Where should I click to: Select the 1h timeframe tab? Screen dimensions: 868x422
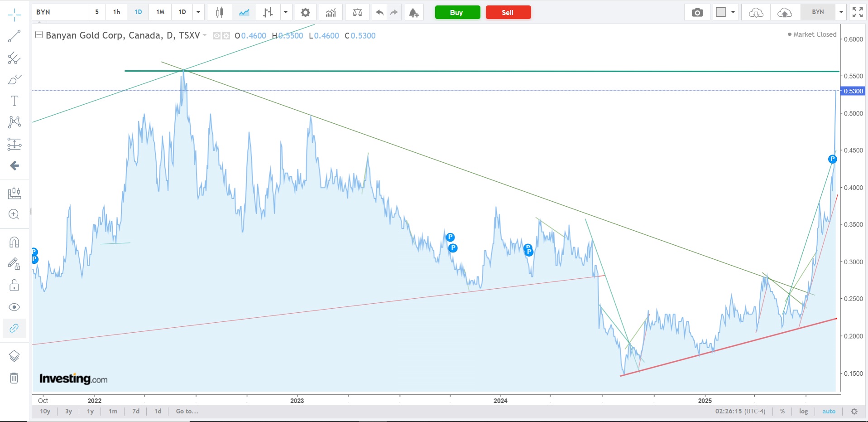[x=116, y=12]
